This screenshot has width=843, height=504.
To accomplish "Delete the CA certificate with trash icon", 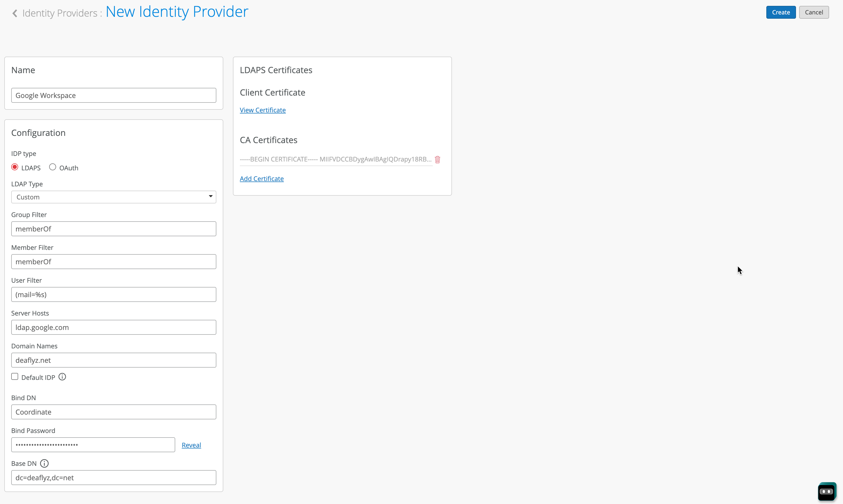I will tap(437, 159).
